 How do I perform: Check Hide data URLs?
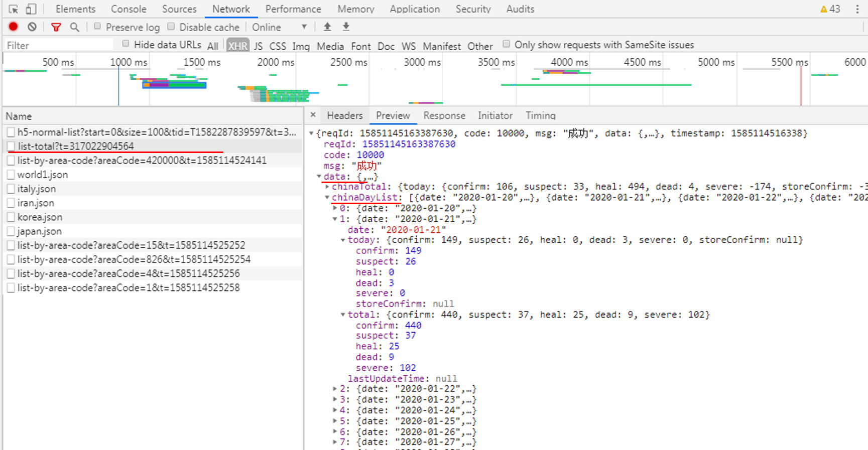tap(126, 44)
